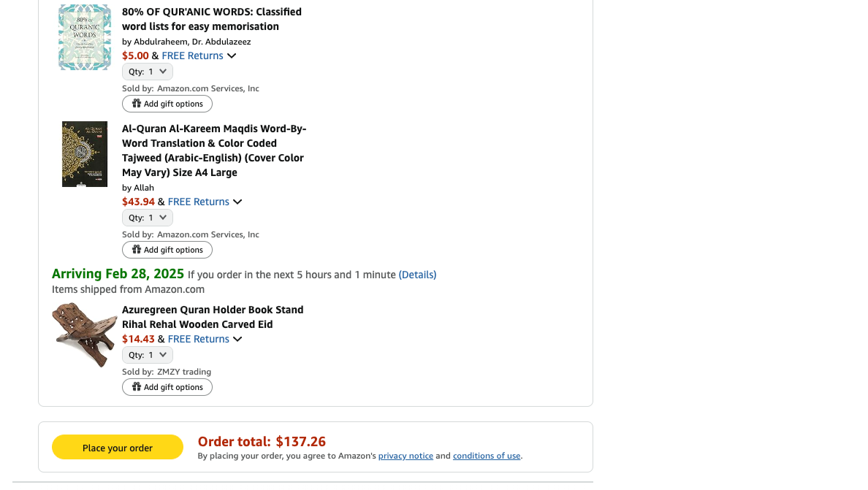This screenshot has height=490, width=868.
Task: Expand FREE Returns chevron beside $43.94 price
Action: [x=237, y=202]
